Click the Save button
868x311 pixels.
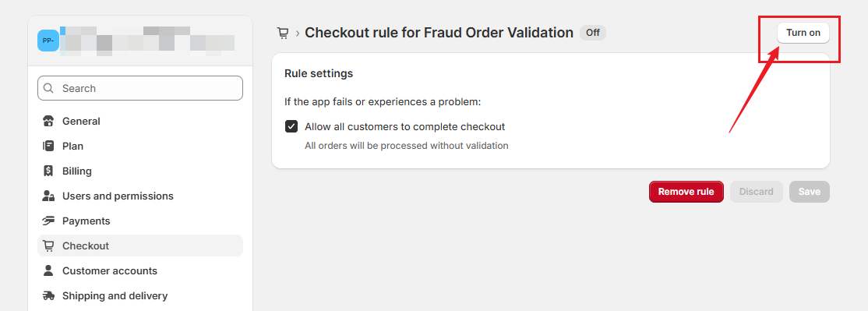[x=810, y=192]
